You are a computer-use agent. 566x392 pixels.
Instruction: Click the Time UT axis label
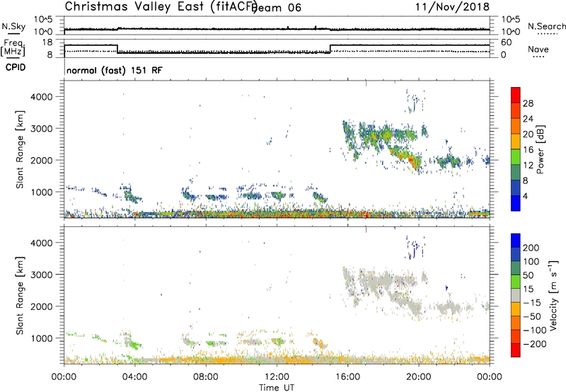tap(277, 388)
